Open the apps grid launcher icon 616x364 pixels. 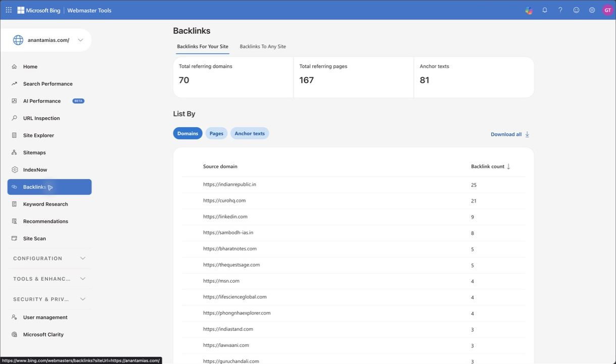9,10
